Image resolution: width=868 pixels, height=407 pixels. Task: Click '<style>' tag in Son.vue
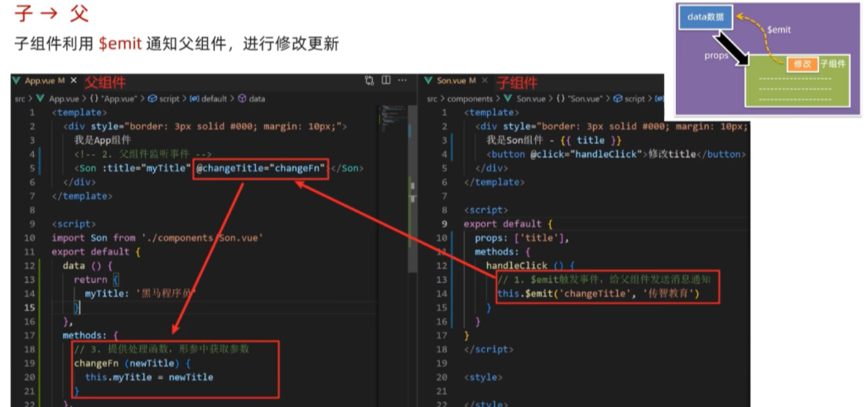click(x=483, y=377)
